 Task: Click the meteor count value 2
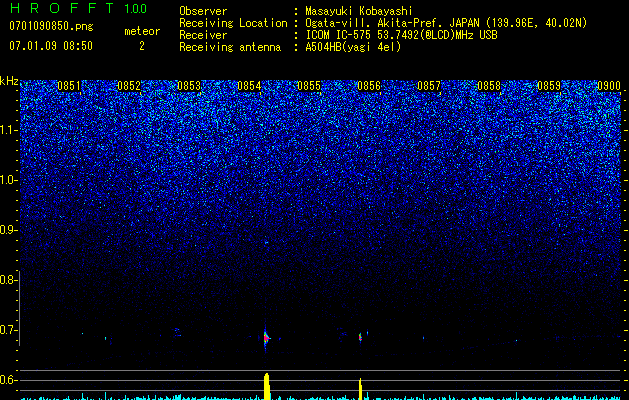142,46
